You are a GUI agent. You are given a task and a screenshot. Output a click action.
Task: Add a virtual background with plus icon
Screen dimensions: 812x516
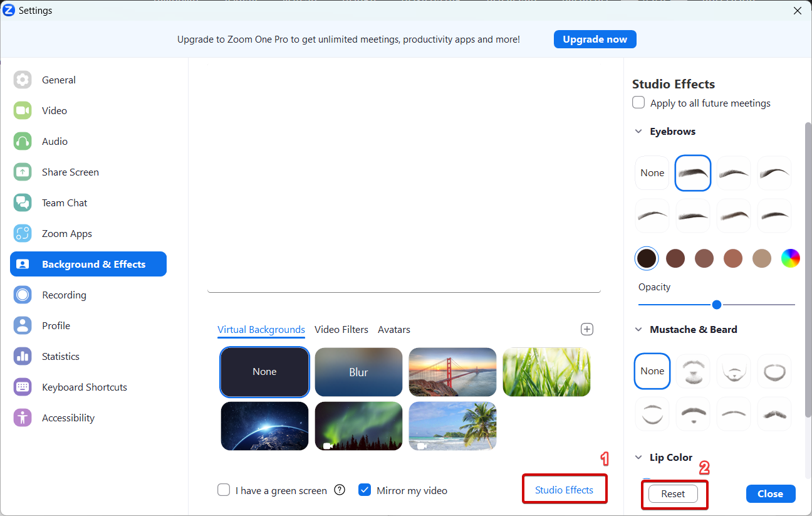(587, 329)
